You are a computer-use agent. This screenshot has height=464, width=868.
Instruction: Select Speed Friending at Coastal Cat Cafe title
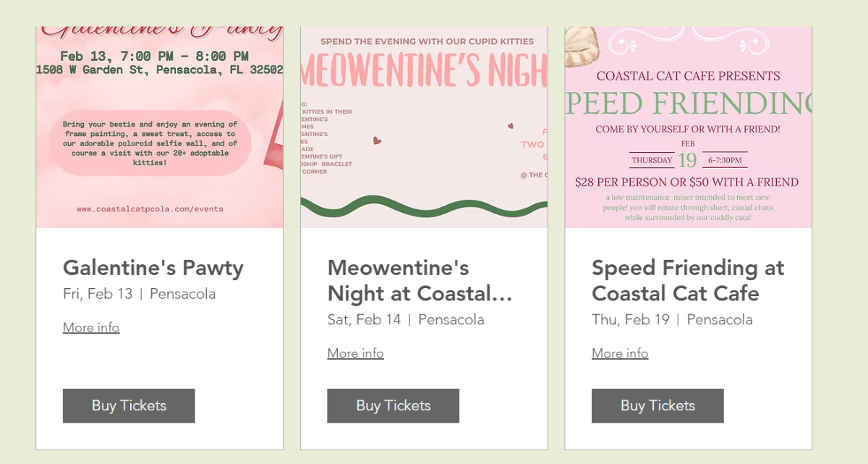click(x=687, y=281)
